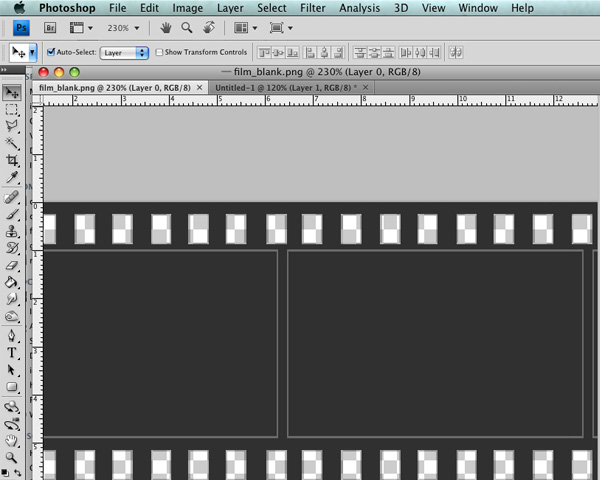Image resolution: width=600 pixels, height=480 pixels.
Task: Activate the Magic Wand tool
Action: point(13,143)
